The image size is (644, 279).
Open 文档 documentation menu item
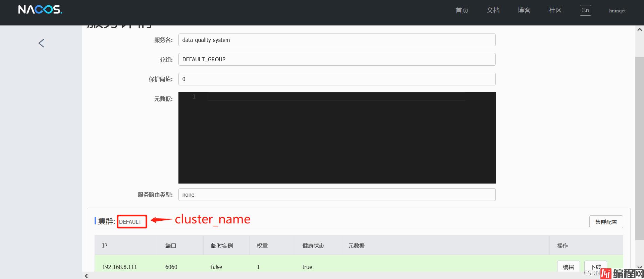pyautogui.click(x=493, y=11)
